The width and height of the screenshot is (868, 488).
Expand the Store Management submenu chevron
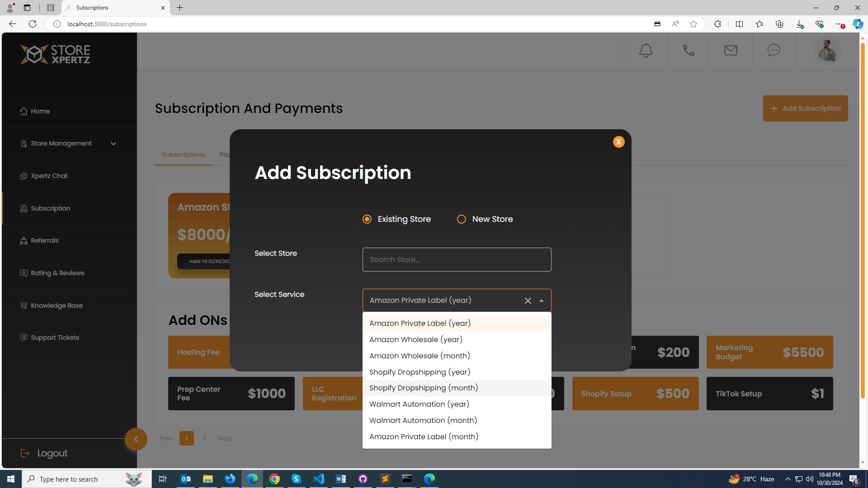[x=113, y=144]
